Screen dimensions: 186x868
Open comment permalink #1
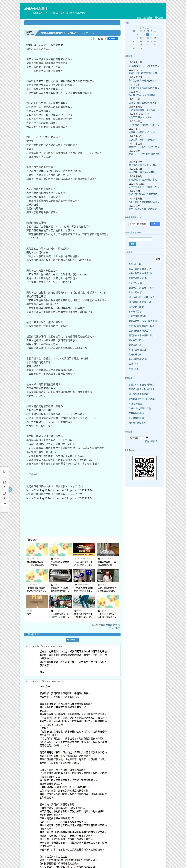[27, 646]
